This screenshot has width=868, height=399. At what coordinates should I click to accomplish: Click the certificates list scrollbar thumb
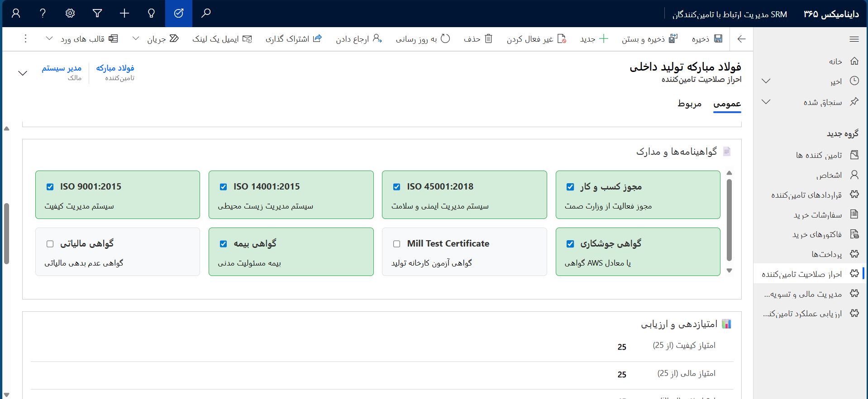[729, 220]
